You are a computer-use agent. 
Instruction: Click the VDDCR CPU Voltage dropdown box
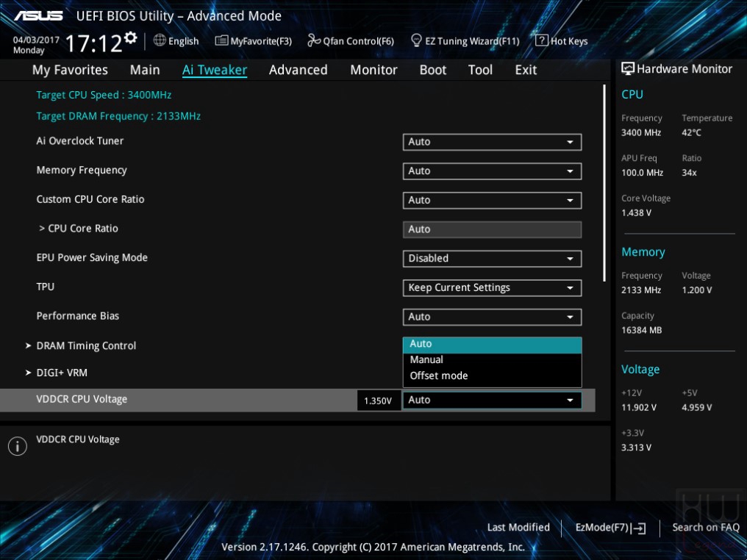click(x=492, y=400)
